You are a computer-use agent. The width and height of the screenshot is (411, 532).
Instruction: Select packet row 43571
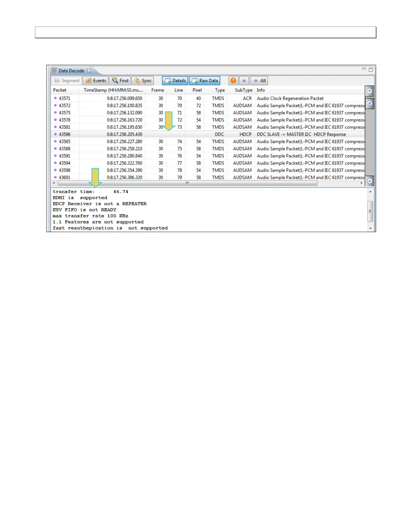[x=208, y=98]
